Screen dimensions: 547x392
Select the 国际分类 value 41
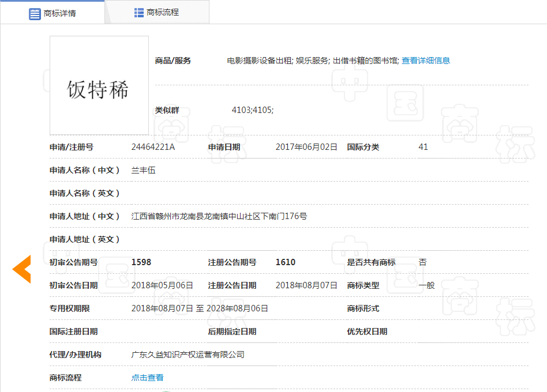click(x=423, y=147)
